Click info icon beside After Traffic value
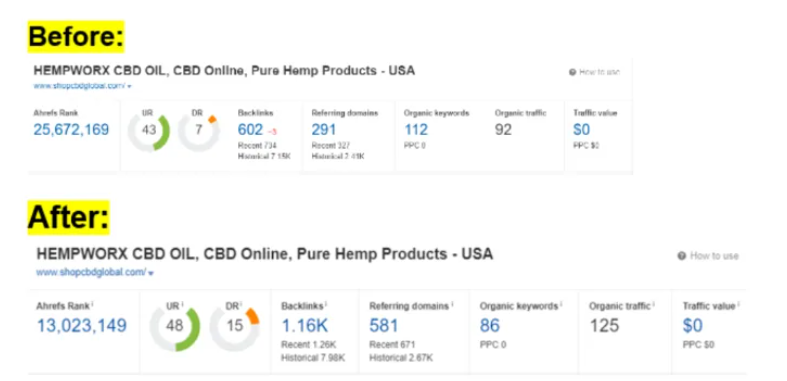Image resolution: width=787 pixels, height=381 pixels. pos(739,304)
